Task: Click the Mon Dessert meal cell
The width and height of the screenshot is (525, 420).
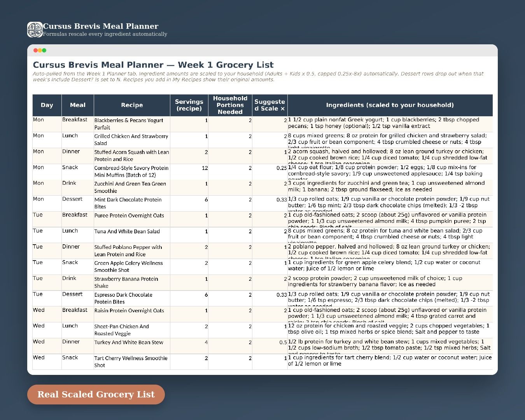Action: [x=78, y=203]
